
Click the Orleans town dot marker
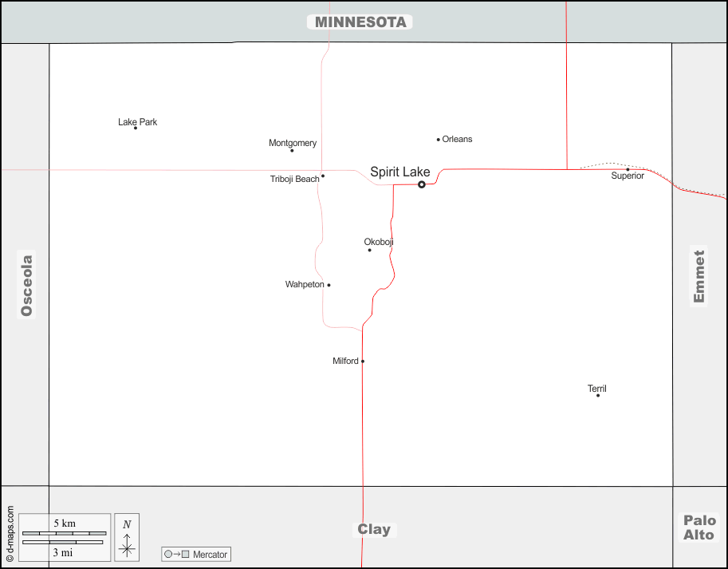click(x=439, y=140)
